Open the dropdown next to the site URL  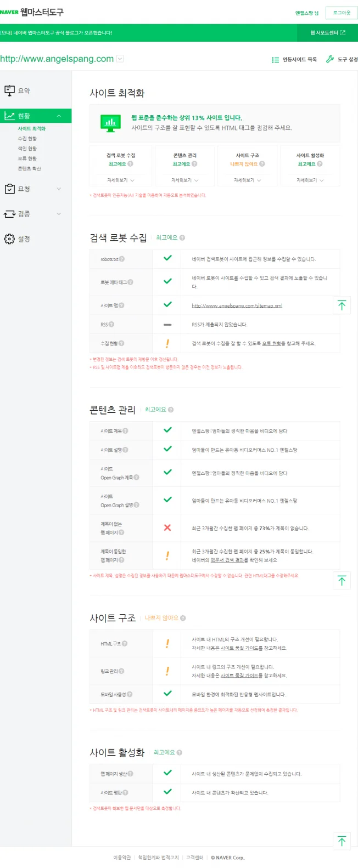coord(119,58)
